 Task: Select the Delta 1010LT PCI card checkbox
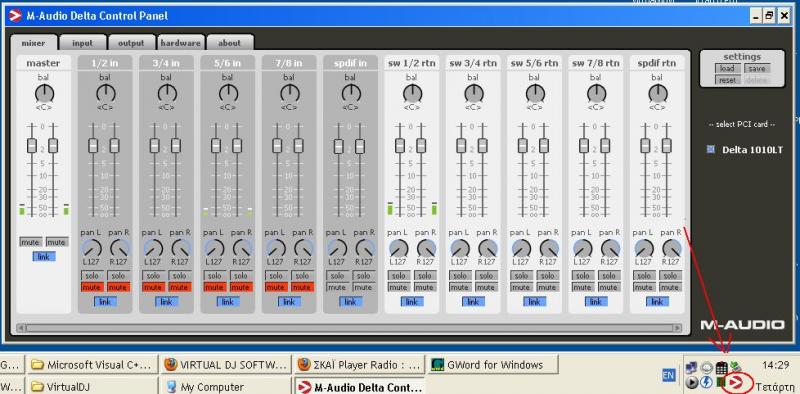point(710,150)
